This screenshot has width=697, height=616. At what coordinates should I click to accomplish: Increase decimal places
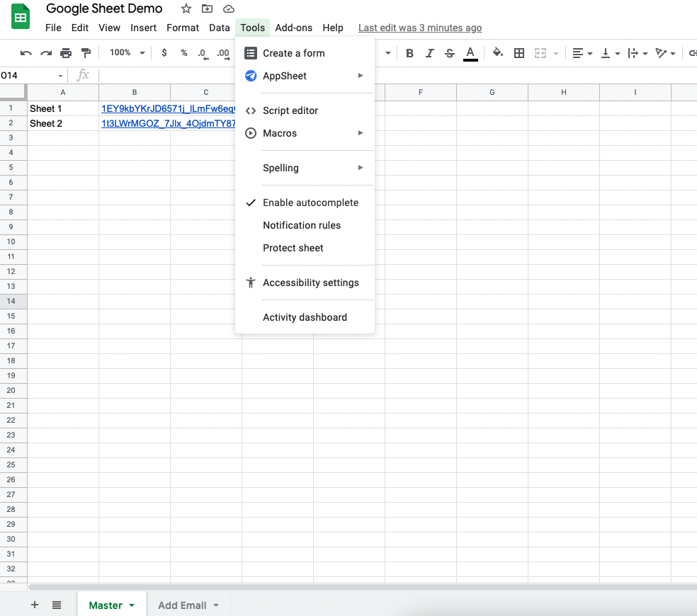pyautogui.click(x=223, y=54)
